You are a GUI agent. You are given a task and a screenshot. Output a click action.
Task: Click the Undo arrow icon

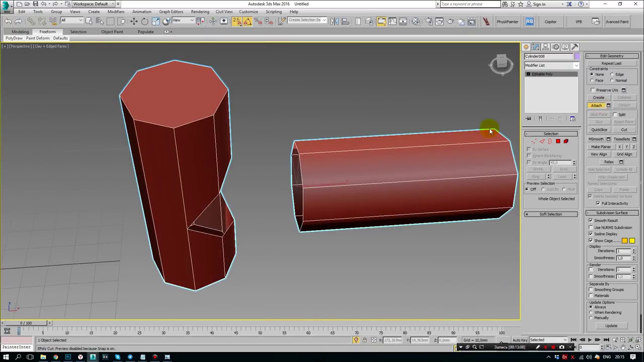[x=8, y=21]
